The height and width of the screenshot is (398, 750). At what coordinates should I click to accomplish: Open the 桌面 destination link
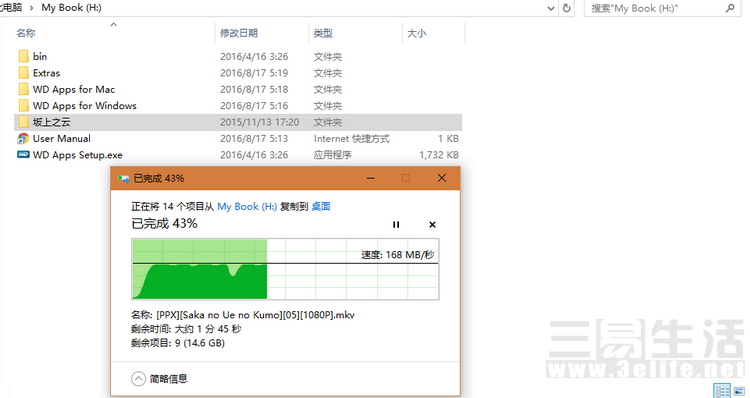321,207
